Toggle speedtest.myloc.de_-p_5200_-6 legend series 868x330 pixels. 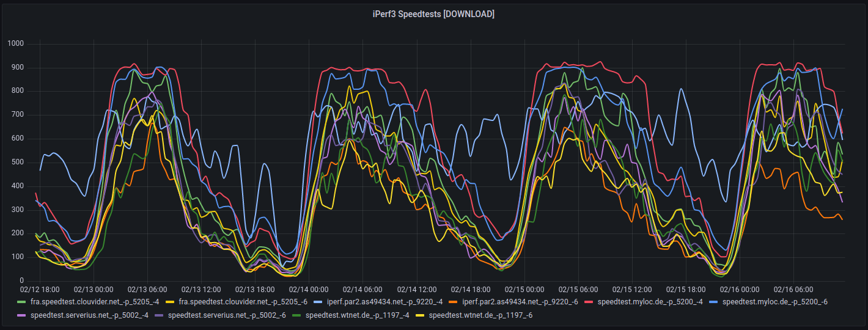pos(775,302)
